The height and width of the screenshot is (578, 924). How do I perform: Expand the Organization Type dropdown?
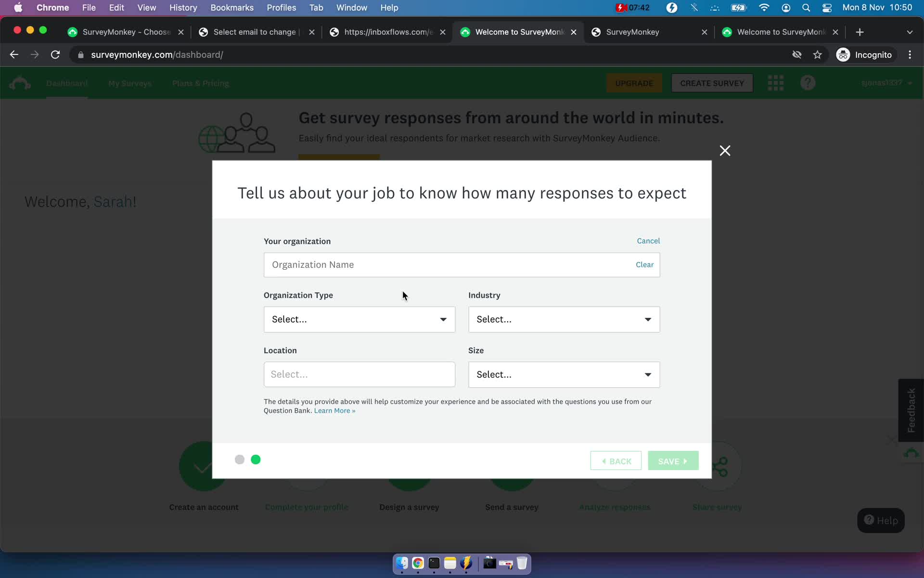(359, 319)
